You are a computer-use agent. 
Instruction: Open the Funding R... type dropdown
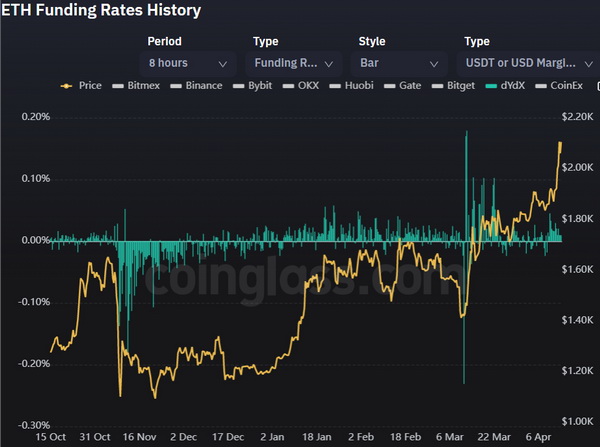click(294, 63)
